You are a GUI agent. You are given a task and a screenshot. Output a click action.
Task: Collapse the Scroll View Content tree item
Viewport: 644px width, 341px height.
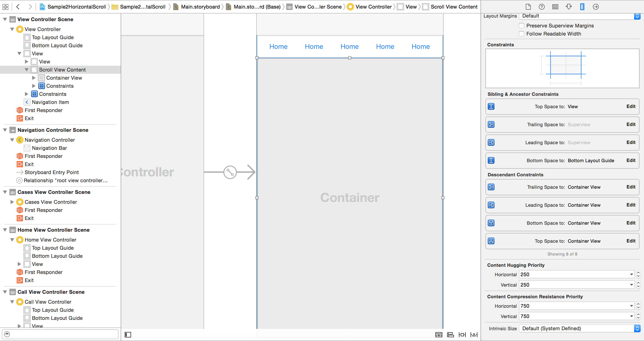27,70
